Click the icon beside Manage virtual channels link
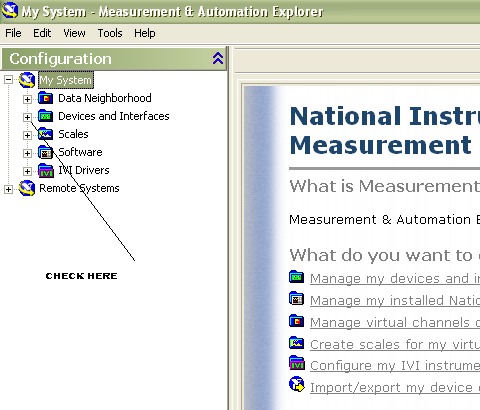Viewport: 480px width, 410px height. [297, 321]
